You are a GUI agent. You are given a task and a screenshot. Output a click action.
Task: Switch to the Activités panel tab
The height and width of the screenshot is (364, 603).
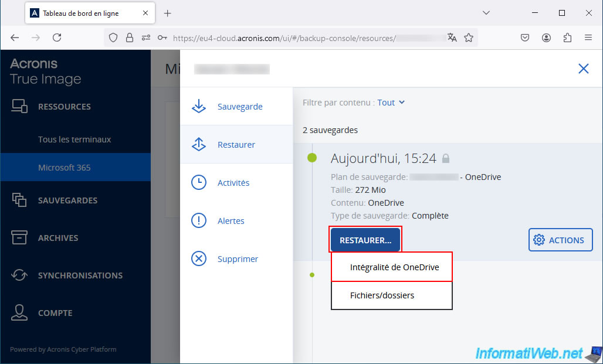coord(236,182)
